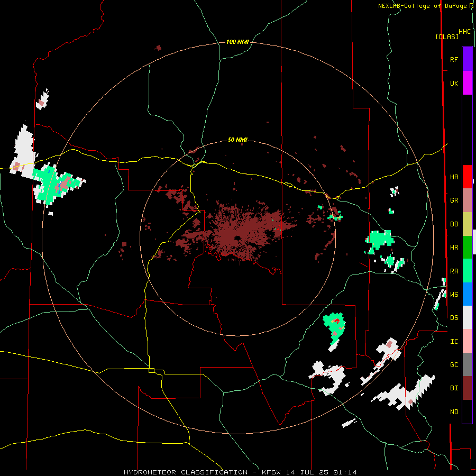The width and height of the screenshot is (476, 476).
Task: Click the HR legend label
Action: 454,248
